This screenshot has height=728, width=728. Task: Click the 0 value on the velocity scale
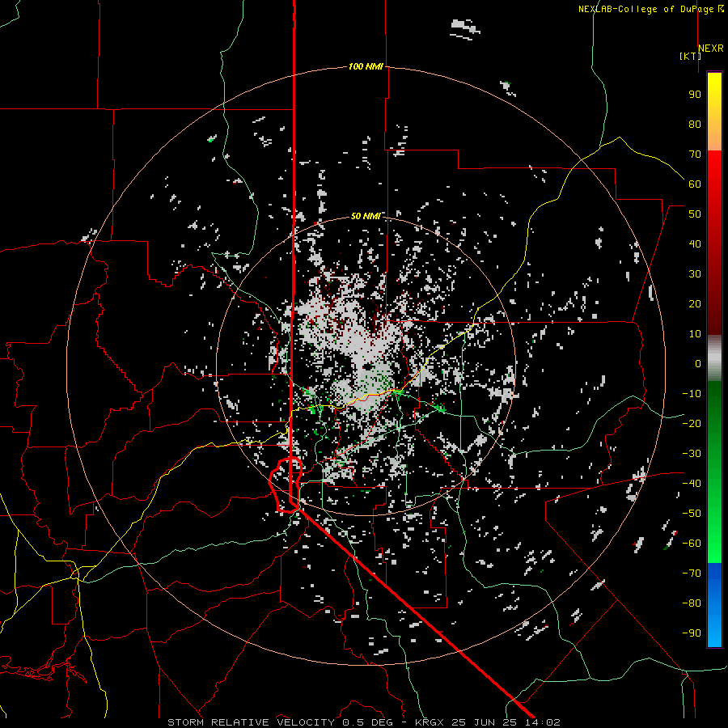coord(698,364)
